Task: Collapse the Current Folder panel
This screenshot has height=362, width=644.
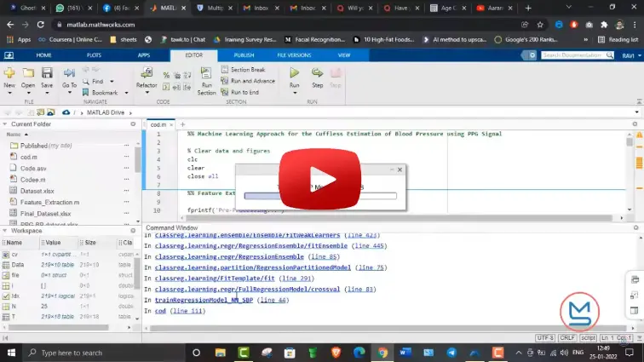Action: tap(6, 124)
